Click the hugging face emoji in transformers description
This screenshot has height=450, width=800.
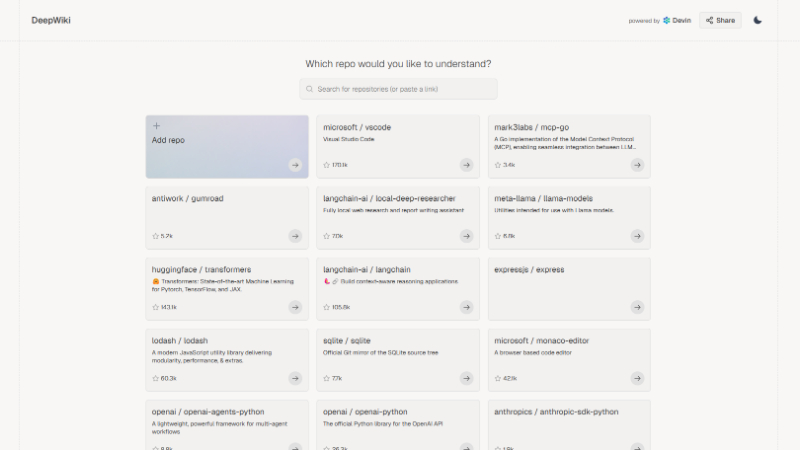[156, 281]
